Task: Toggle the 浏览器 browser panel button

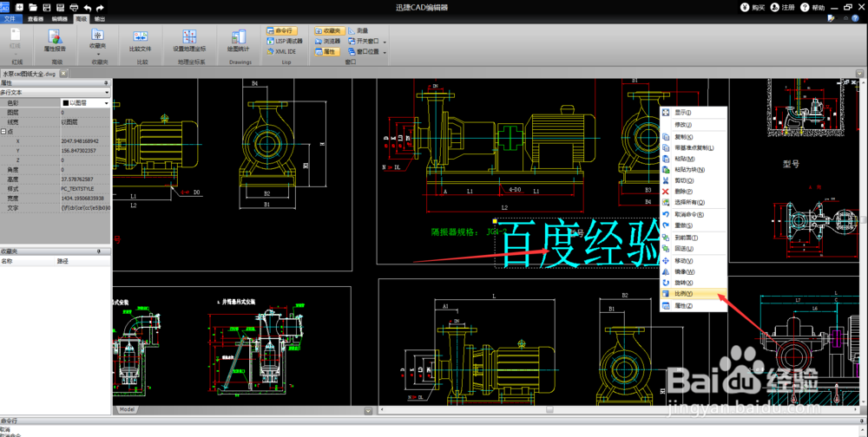Action: [x=328, y=41]
